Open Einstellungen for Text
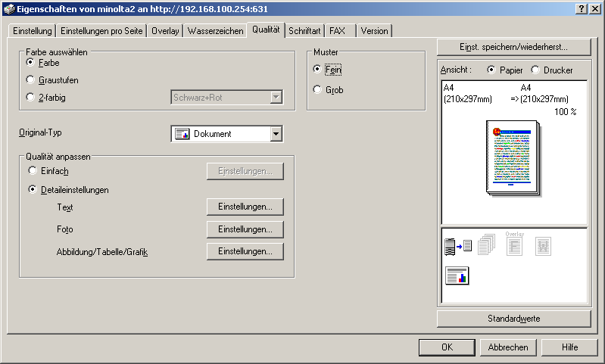The height and width of the screenshot is (364, 605). pos(245,207)
